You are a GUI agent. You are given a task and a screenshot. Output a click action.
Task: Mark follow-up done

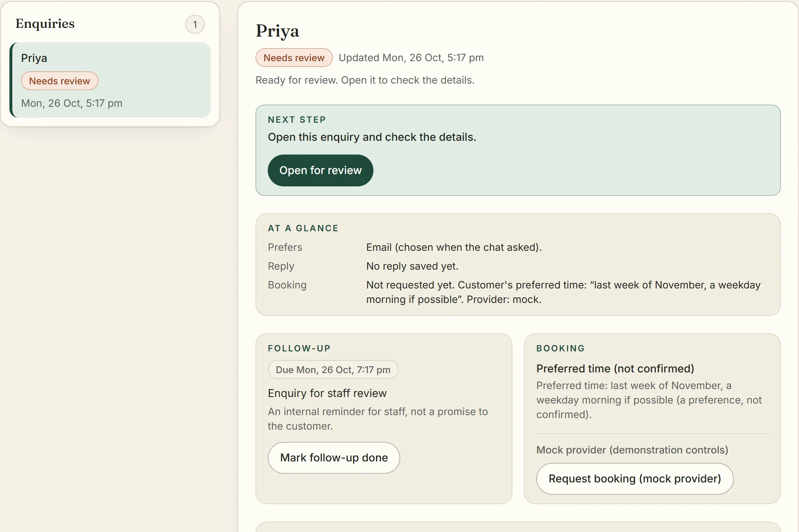coord(334,458)
